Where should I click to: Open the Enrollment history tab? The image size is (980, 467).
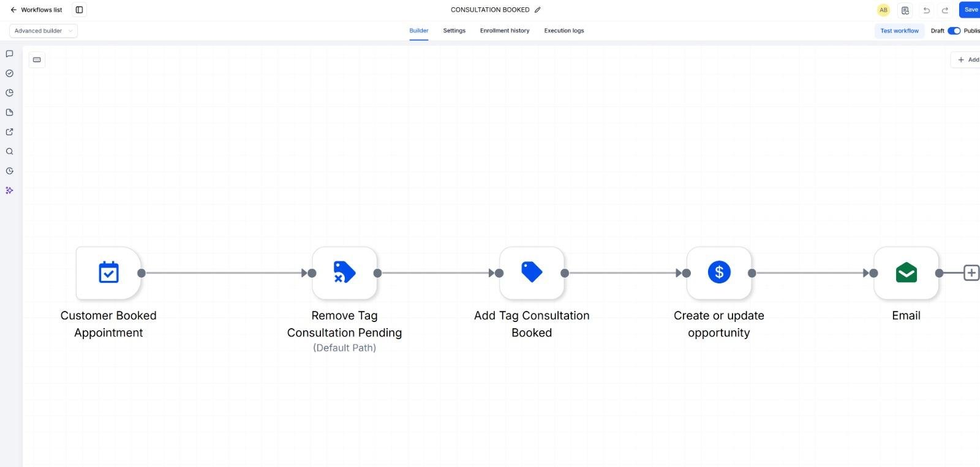pyautogui.click(x=505, y=31)
